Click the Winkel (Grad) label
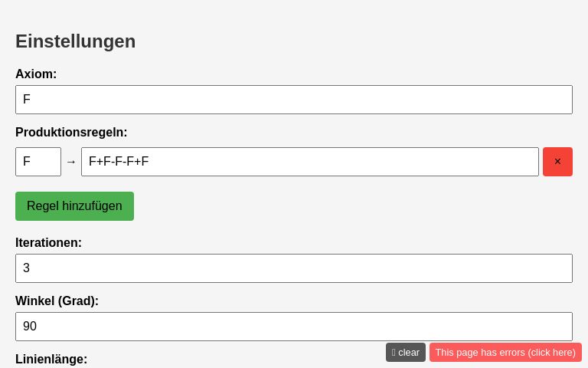The height and width of the screenshot is (368, 588). [x=57, y=301]
